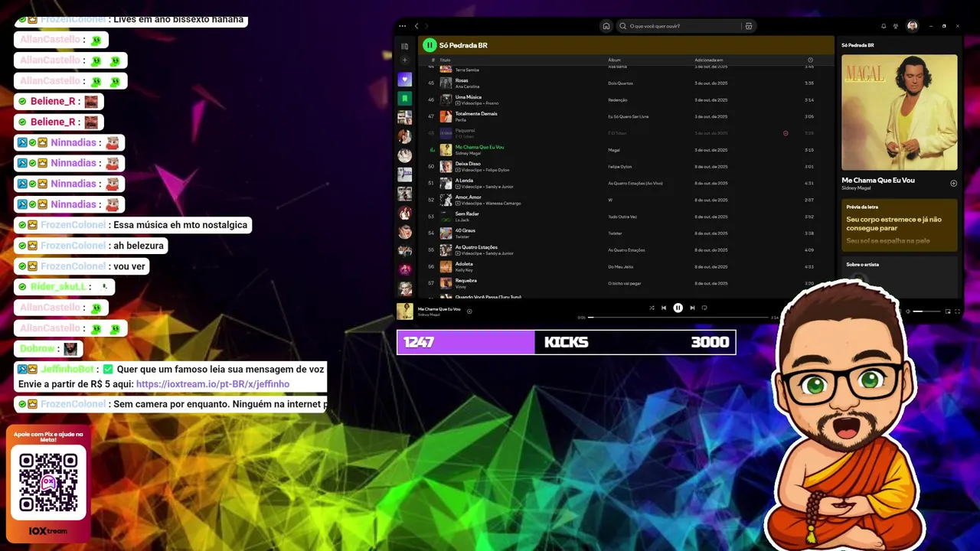Seek within the song progress bar
Image resolution: width=980 pixels, height=551 pixels.
tap(677, 317)
